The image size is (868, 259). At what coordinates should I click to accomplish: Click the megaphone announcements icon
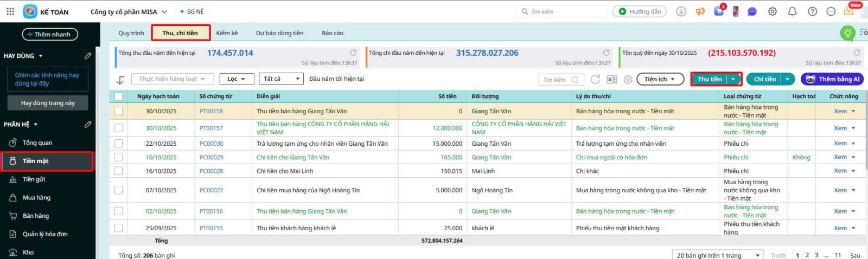coord(700,11)
